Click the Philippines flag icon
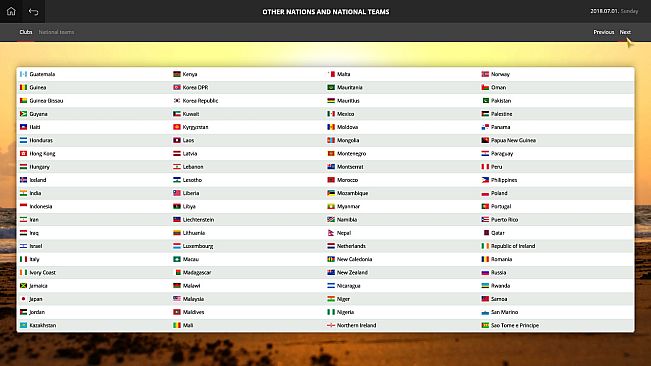 (x=485, y=180)
